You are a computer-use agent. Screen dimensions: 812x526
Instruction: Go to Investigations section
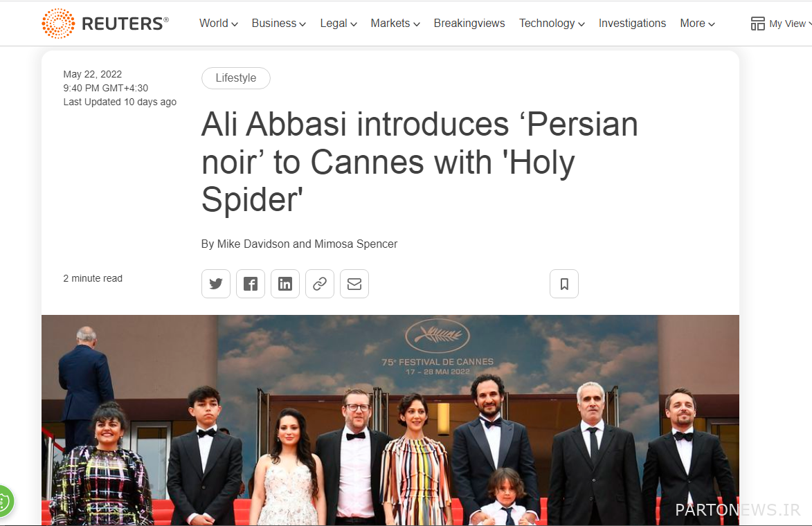632,24
